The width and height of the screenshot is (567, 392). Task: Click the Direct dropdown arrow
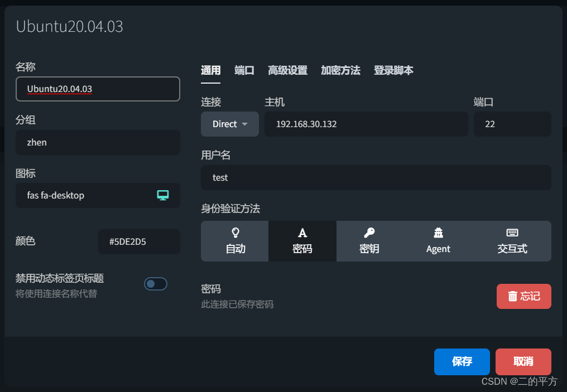coord(244,124)
